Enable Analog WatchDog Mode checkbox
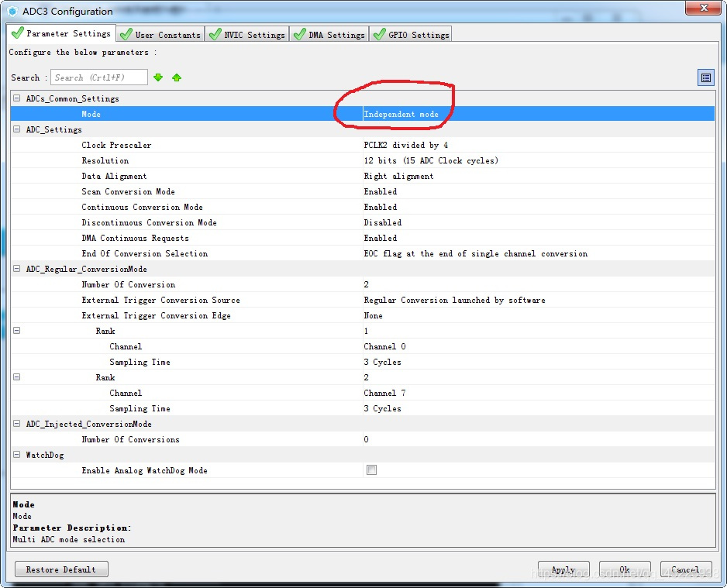This screenshot has width=727, height=588. coord(372,470)
